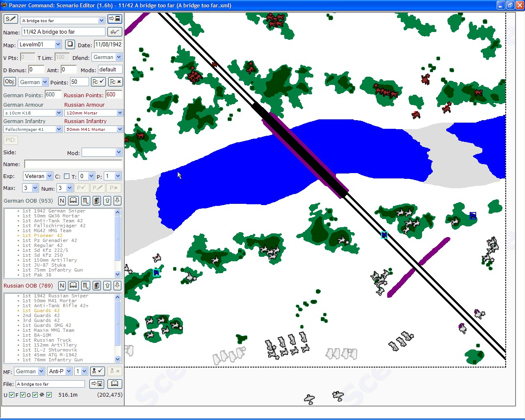
Task: Open the MF count 1 dropdown
Action: (84, 371)
